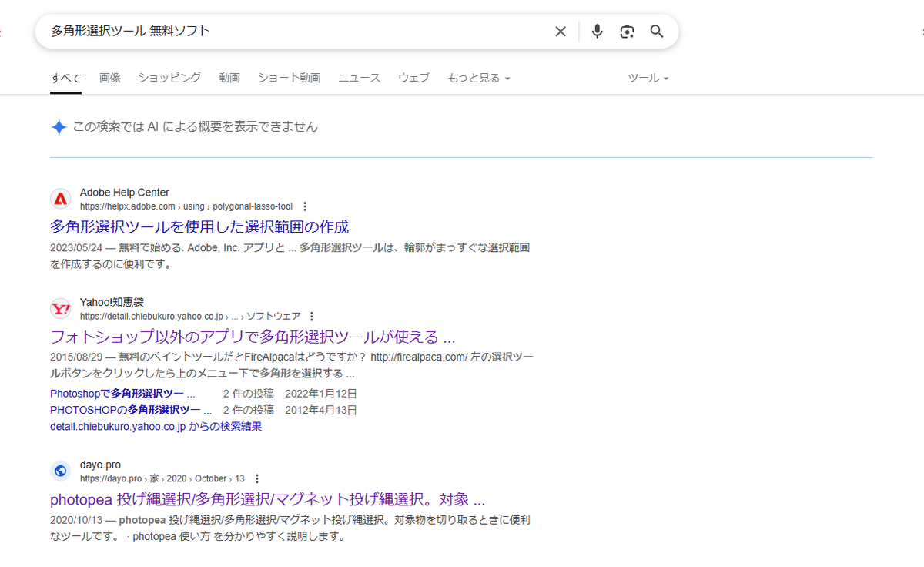Switch to the ニュース tab

coord(360,78)
